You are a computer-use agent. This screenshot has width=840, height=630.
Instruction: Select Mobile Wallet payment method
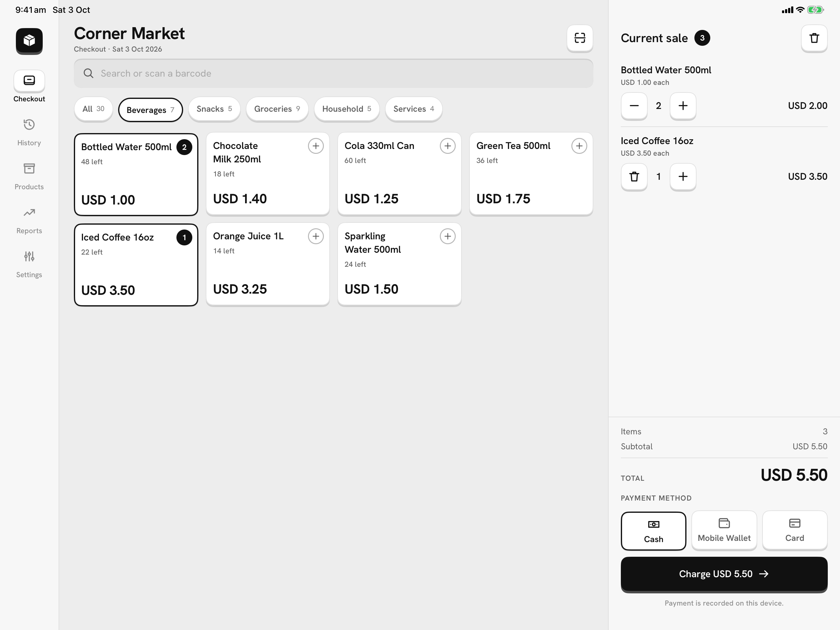tap(724, 530)
